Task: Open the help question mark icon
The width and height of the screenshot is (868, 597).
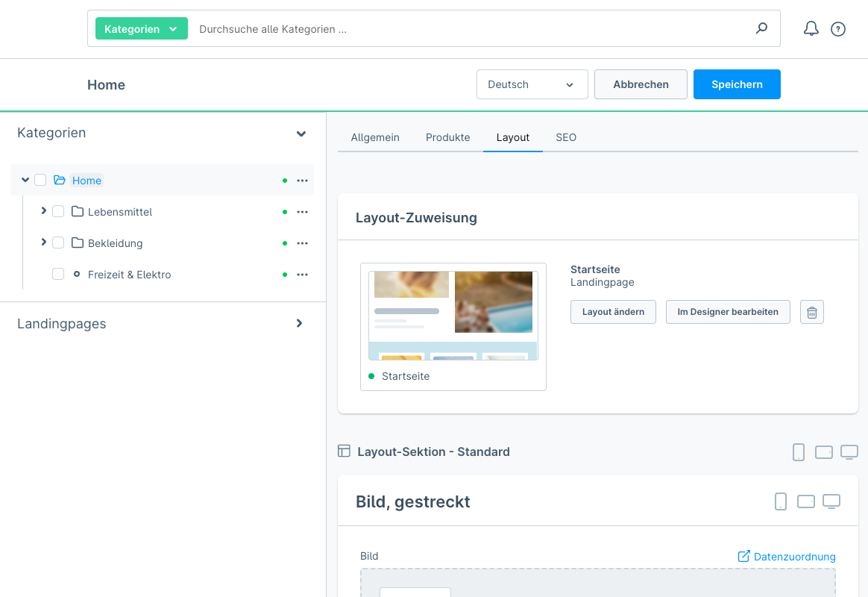Action: 838,29
